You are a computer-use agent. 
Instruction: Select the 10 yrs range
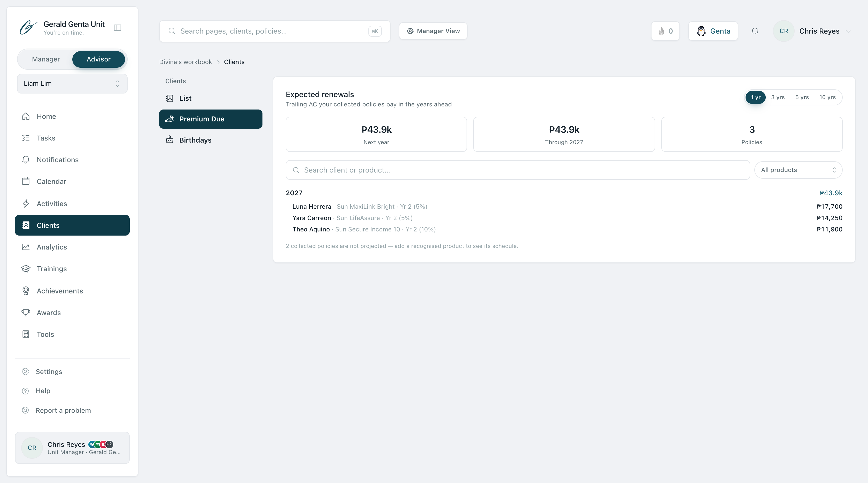pos(827,97)
